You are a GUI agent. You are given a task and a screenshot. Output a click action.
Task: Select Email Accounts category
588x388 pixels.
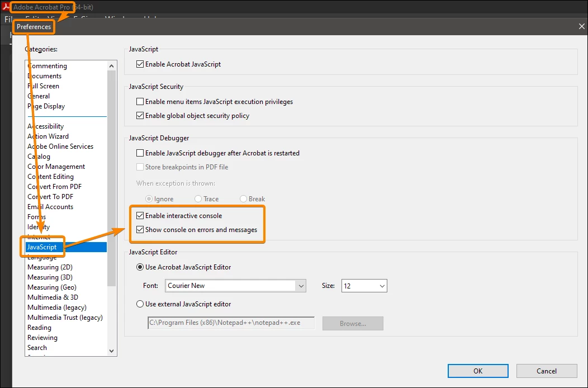[50, 207]
